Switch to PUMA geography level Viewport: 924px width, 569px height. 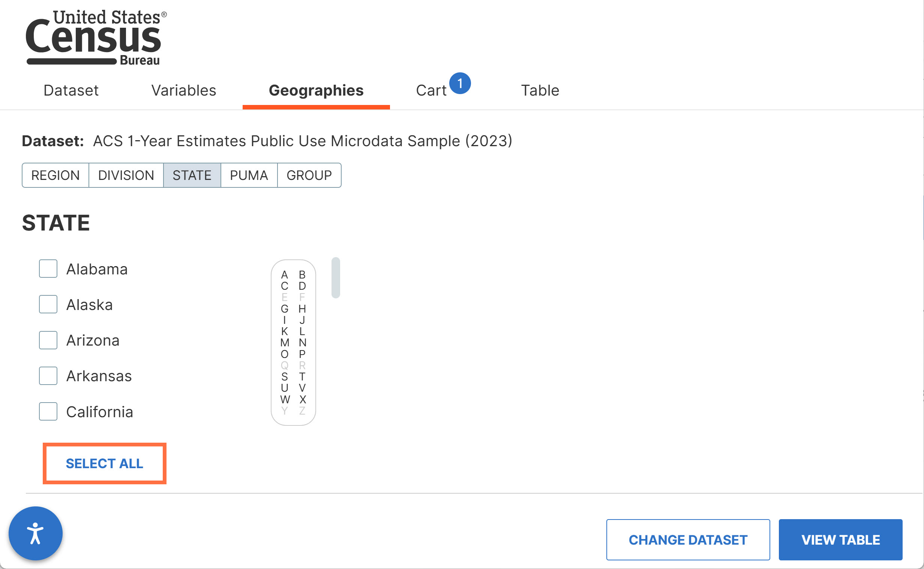[249, 175]
